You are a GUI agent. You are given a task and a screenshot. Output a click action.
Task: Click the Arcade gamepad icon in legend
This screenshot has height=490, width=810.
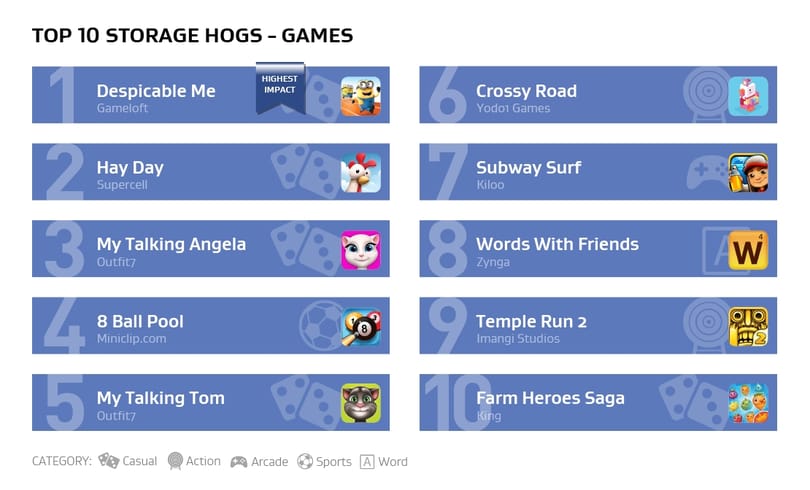tap(239, 462)
